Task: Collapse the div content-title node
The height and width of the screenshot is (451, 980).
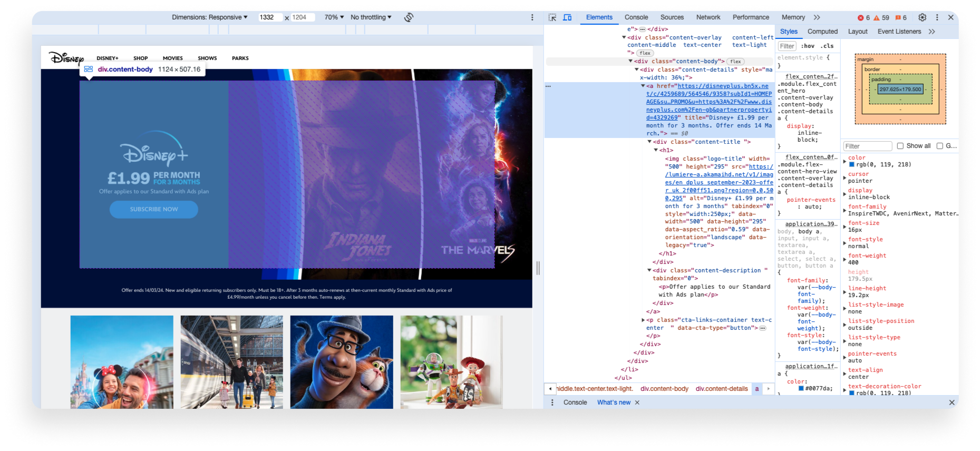Action: 649,142
